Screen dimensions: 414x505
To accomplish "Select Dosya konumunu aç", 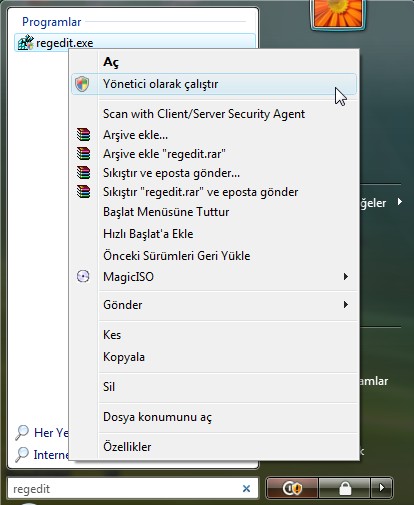I will [x=214, y=417].
